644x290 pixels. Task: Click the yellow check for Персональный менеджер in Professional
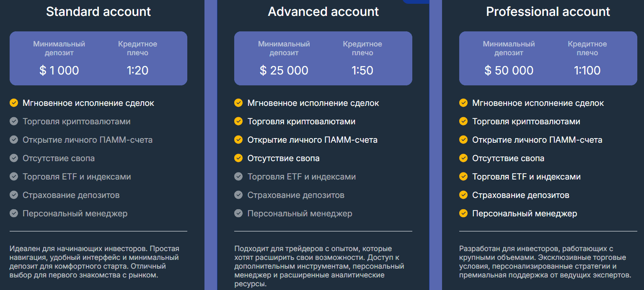click(463, 213)
